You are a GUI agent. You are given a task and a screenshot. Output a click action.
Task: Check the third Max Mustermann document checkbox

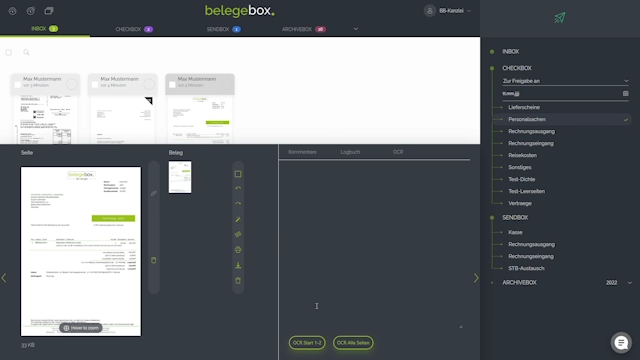[x=172, y=84]
